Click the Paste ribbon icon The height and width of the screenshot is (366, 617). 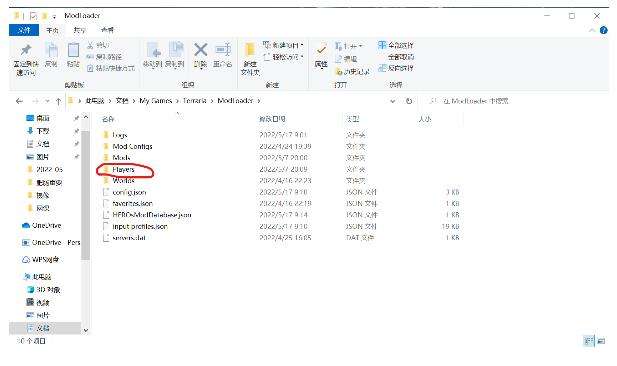[x=73, y=50]
